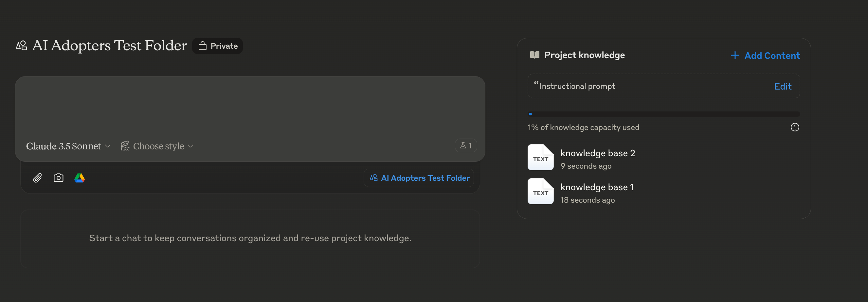
Task: Open the knowledge base 2 file name
Action: click(x=597, y=153)
